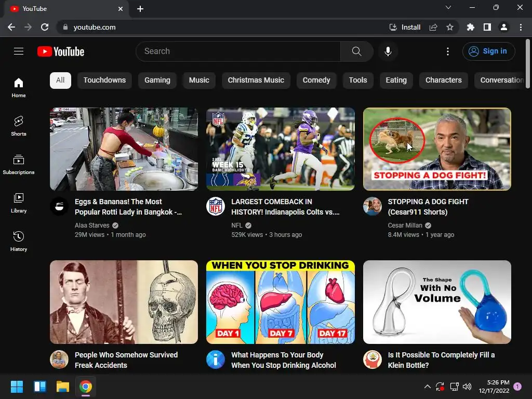Click the Alaa Starves channel name
532x399 pixels.
92,225
